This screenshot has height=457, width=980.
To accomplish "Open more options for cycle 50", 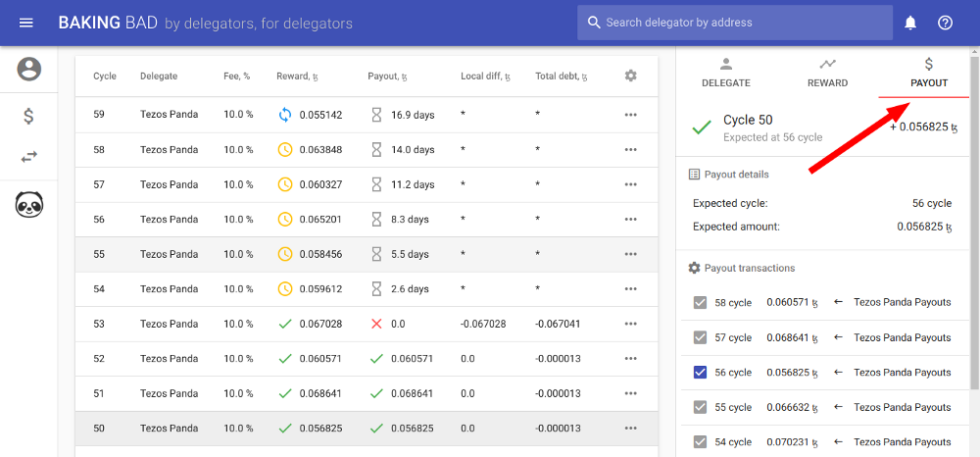I will (630, 429).
